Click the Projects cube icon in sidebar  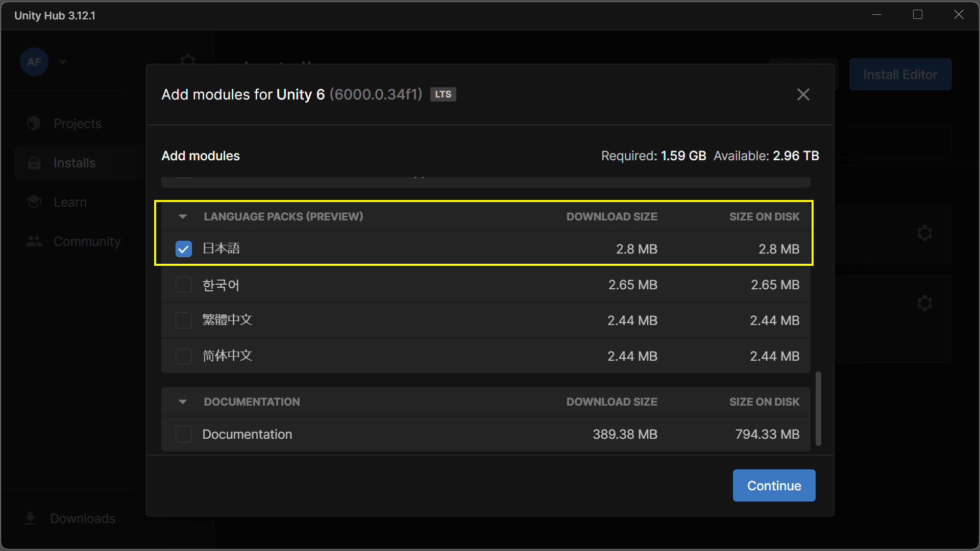(x=34, y=123)
